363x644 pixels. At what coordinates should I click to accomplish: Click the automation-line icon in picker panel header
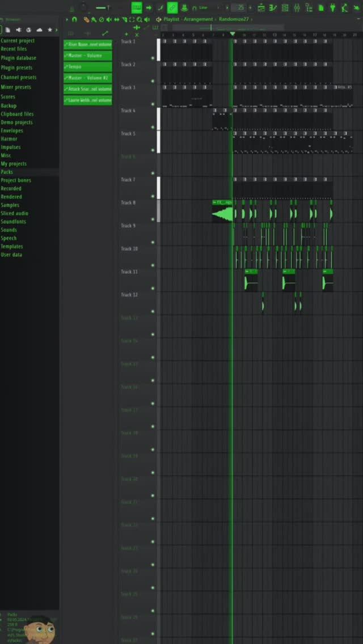point(105,33)
